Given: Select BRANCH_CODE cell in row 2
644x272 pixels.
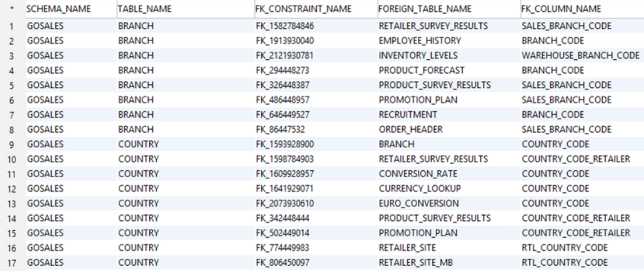Looking at the screenshot, I should [582, 41].
